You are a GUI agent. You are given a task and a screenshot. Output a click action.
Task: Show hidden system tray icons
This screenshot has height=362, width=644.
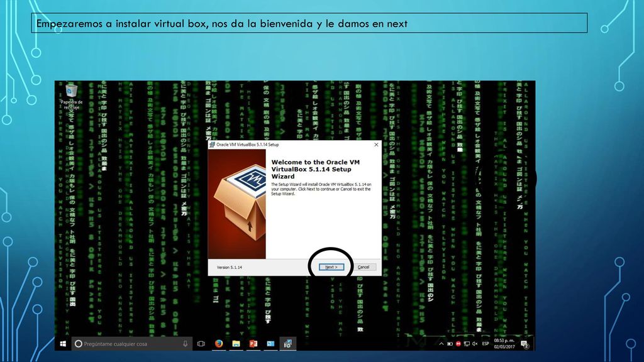441,344
